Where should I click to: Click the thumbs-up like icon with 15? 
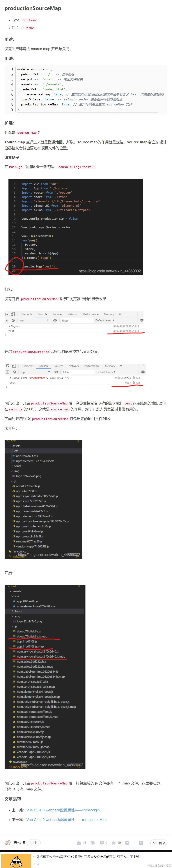coord(79,843)
